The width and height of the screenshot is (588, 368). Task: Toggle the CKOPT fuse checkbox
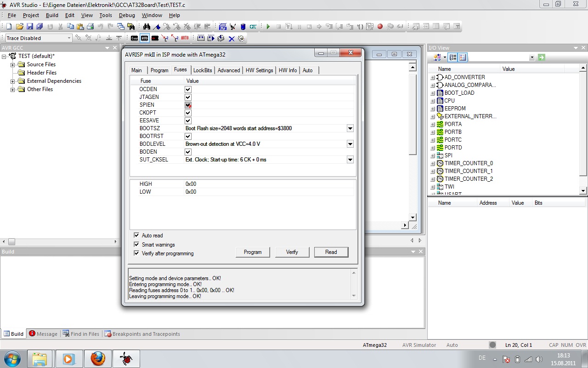(188, 113)
